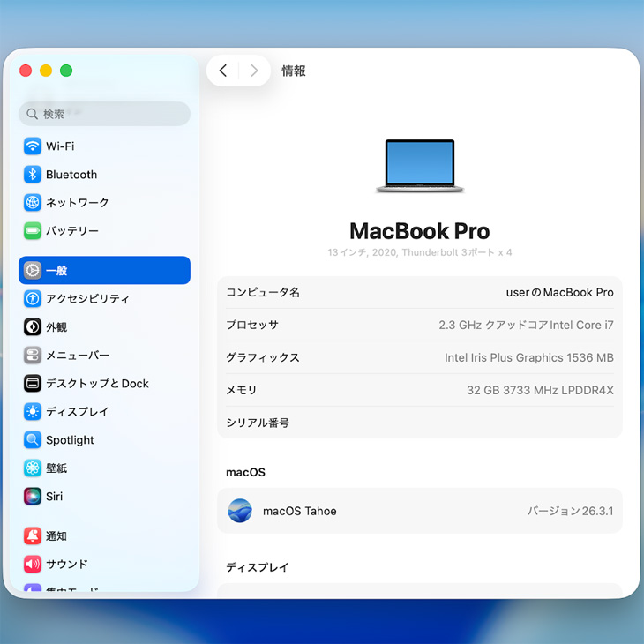
Task: Click the Wi-Fi icon in sidebar
Action: (33, 146)
